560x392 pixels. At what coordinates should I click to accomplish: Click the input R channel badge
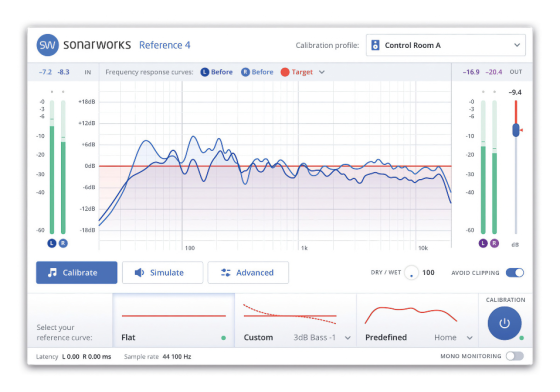point(63,243)
